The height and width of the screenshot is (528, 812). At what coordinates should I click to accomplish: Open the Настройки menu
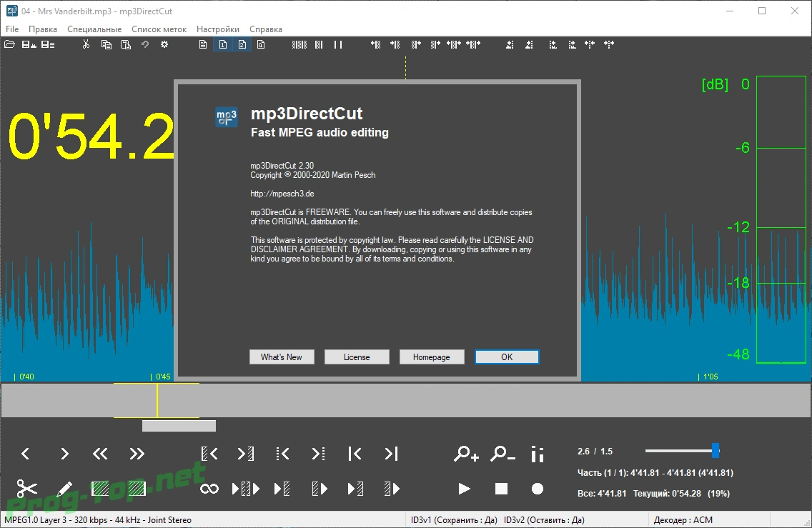pos(218,29)
